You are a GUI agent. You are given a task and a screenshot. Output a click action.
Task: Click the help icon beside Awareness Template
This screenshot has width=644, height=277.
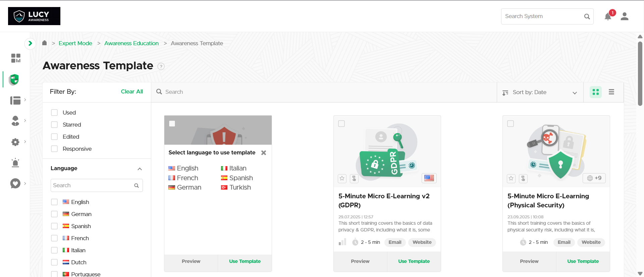161,66
